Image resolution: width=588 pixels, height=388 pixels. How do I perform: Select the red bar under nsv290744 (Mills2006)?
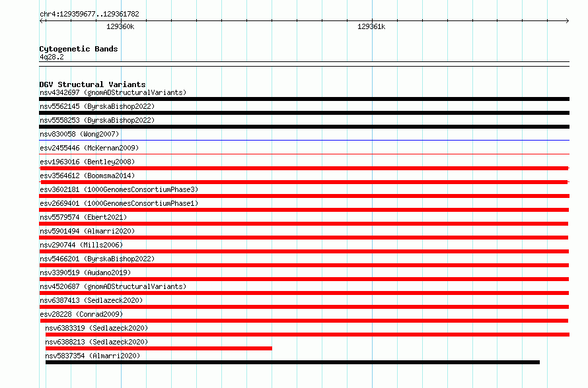tap(304, 251)
